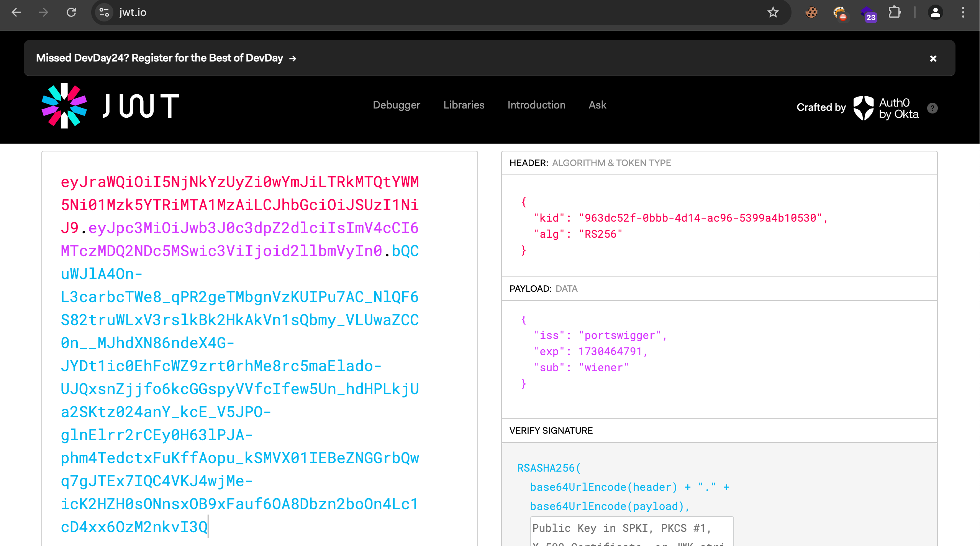
Task: Click the help question mark icon
Action: (932, 109)
